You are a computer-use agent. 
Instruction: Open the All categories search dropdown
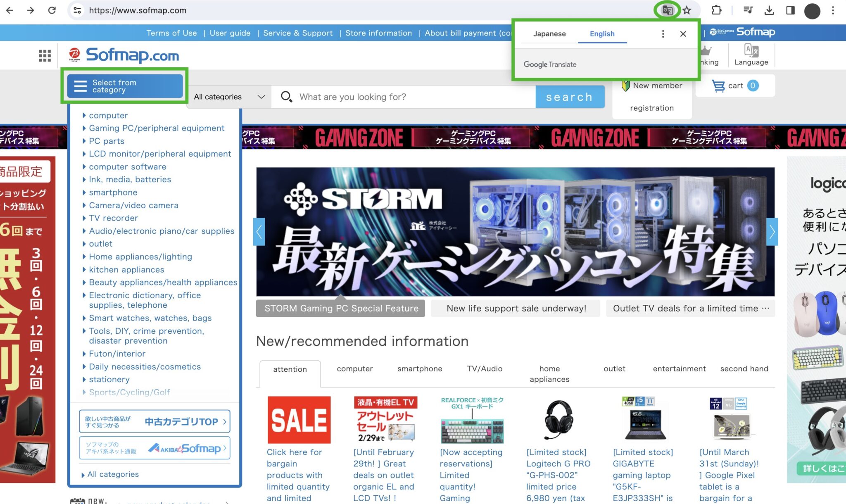[228, 97]
